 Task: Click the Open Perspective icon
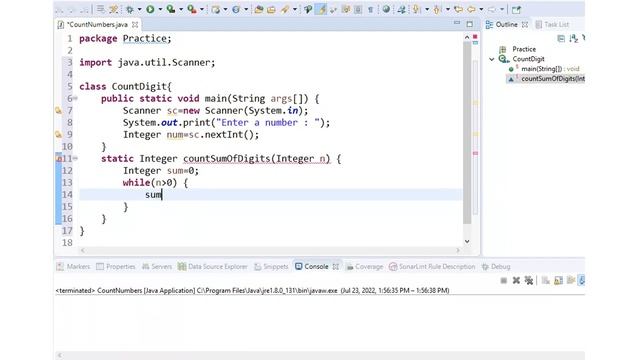click(516, 9)
